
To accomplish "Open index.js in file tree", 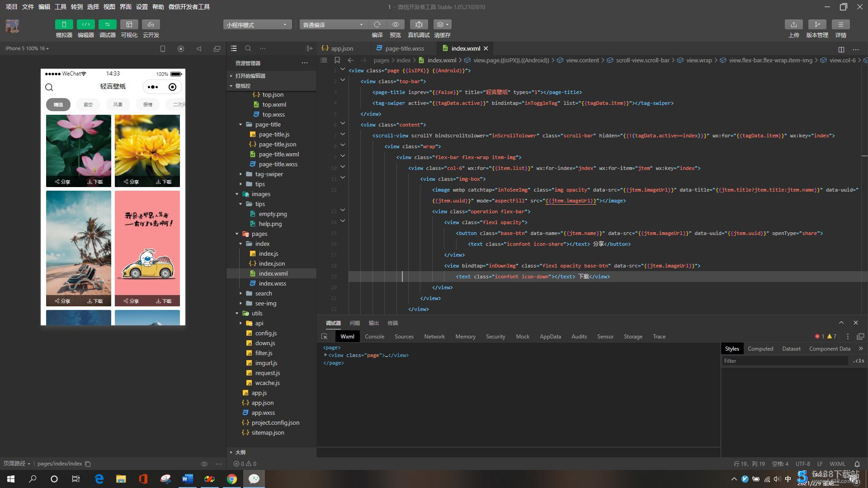I will pos(268,253).
